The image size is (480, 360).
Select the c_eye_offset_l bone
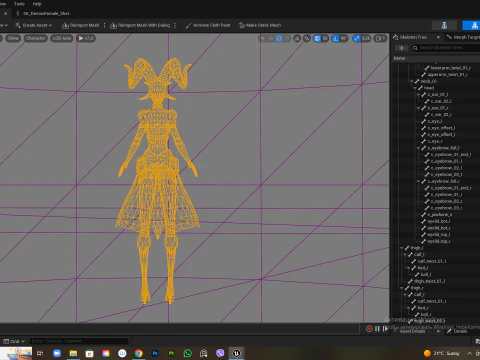point(441,128)
